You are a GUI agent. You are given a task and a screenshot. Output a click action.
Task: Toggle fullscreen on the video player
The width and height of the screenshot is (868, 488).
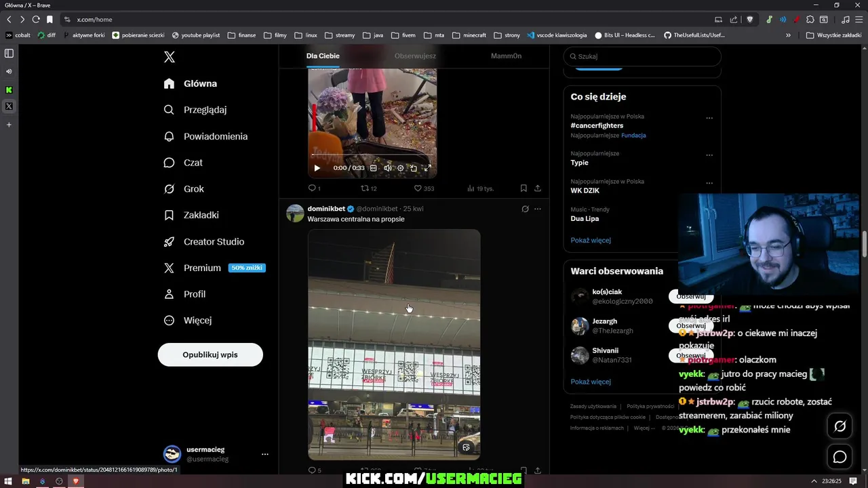(x=427, y=168)
